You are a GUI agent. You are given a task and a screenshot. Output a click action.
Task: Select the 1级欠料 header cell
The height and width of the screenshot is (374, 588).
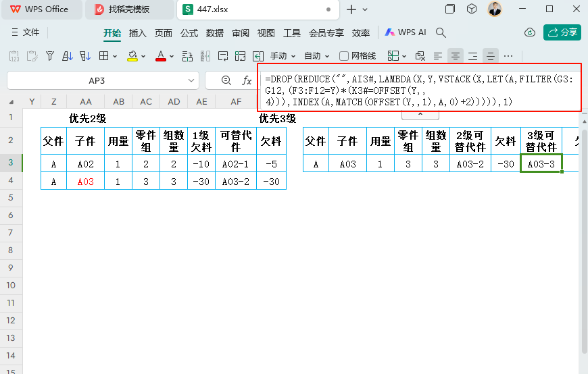(201, 141)
